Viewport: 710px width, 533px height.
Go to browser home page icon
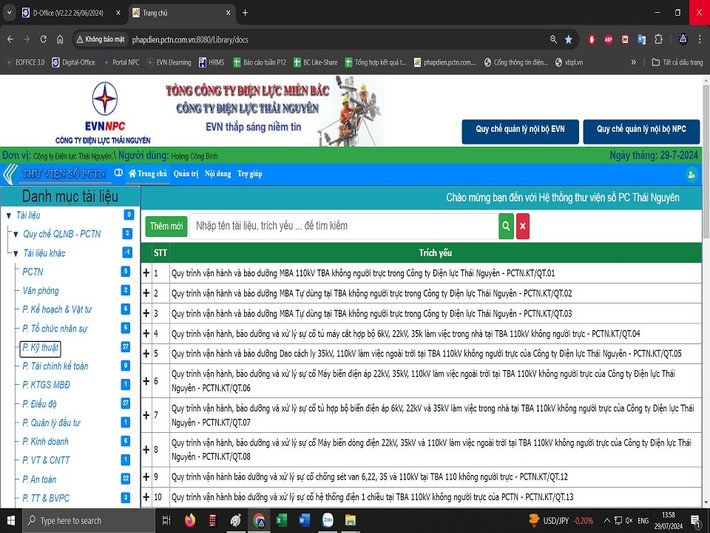pyautogui.click(x=60, y=39)
